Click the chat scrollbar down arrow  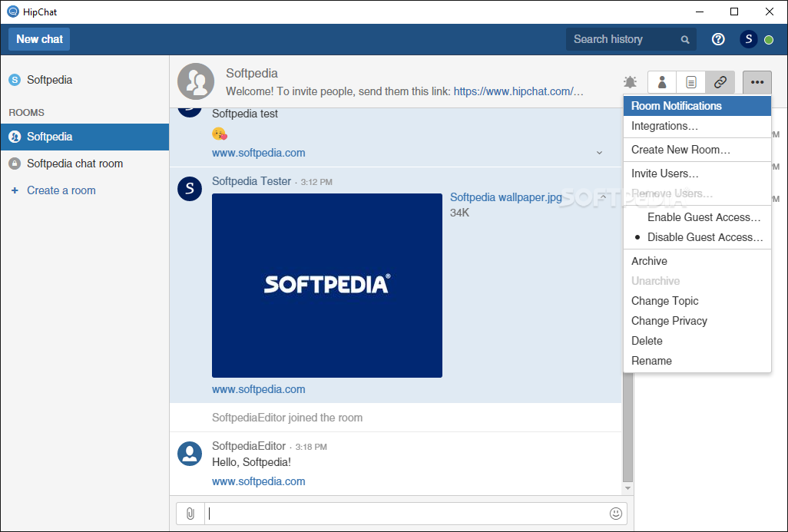[627, 488]
